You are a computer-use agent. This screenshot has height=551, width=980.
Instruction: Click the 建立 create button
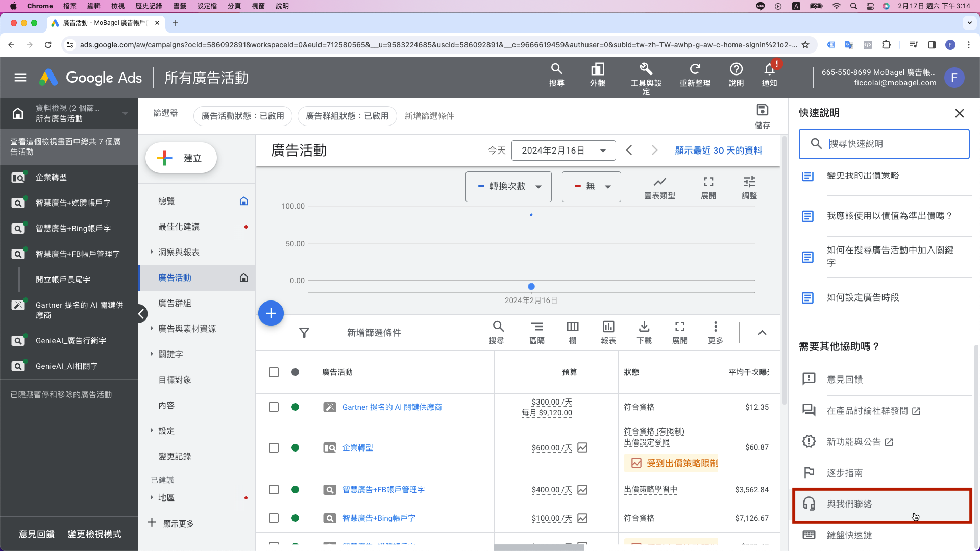(181, 158)
